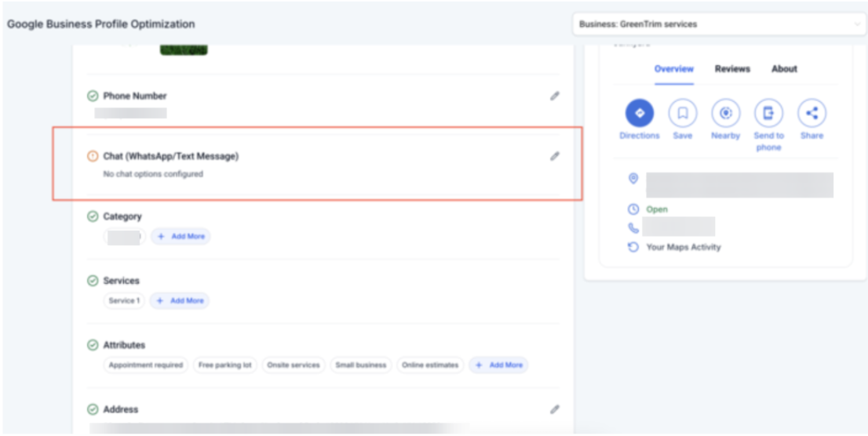Click Add More under Category

[181, 236]
